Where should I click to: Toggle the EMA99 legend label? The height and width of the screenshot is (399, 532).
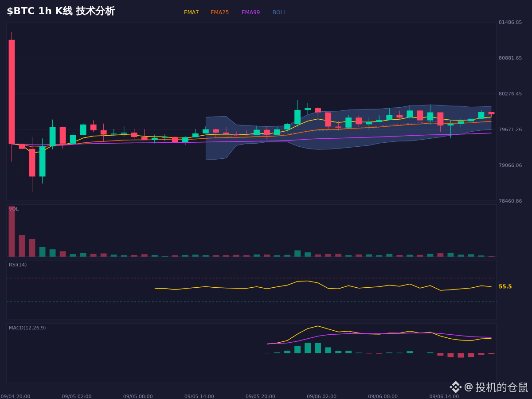(251, 12)
